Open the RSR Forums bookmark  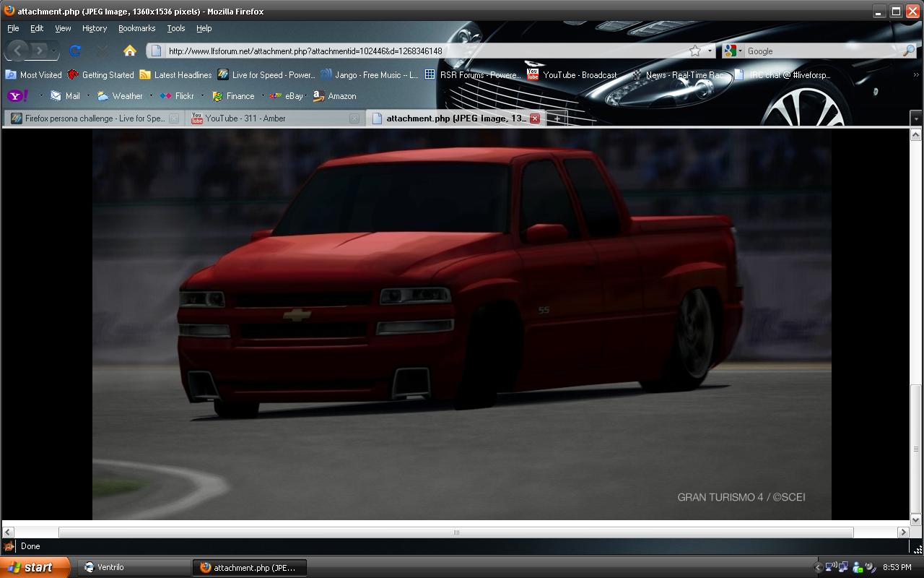[472, 74]
